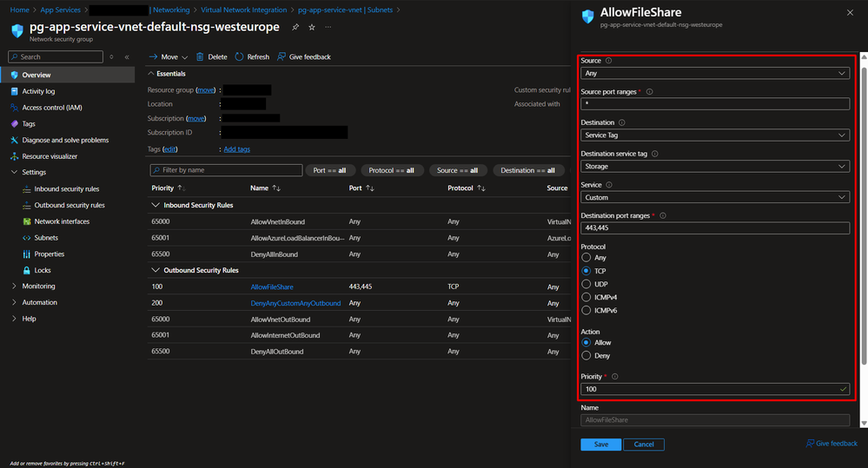Go to pg-app-service-vnet | Subnets breadcrumb
This screenshot has width=868, height=468.
pyautogui.click(x=345, y=10)
